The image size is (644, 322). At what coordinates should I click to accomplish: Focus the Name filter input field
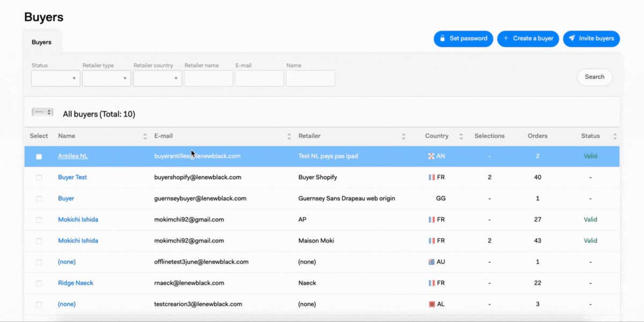pos(311,78)
